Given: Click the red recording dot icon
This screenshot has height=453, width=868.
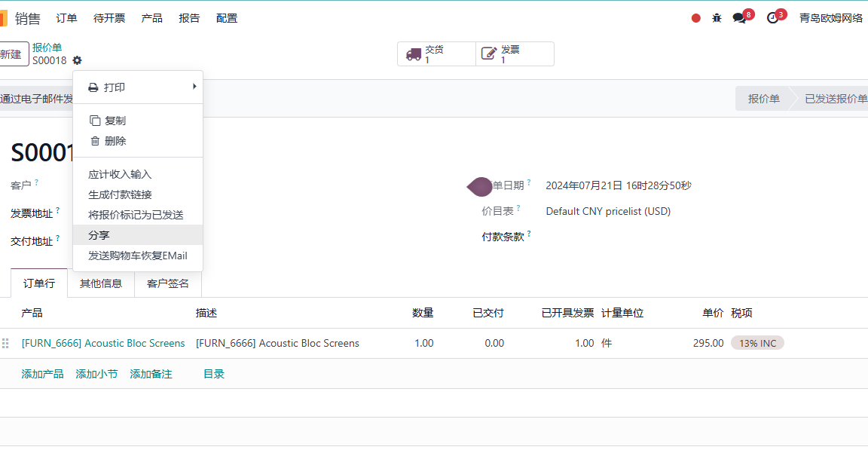Looking at the screenshot, I should [x=696, y=18].
